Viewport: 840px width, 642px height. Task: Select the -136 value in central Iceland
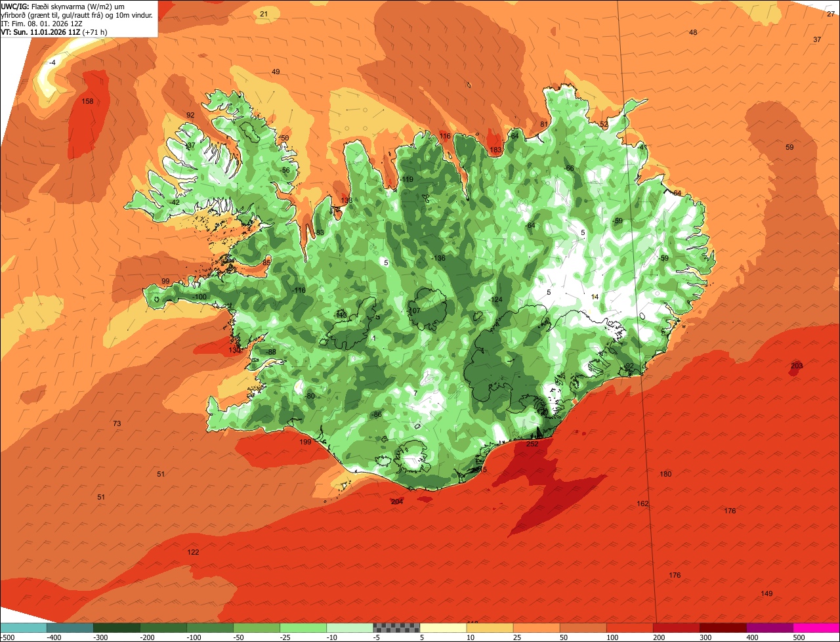438,259
